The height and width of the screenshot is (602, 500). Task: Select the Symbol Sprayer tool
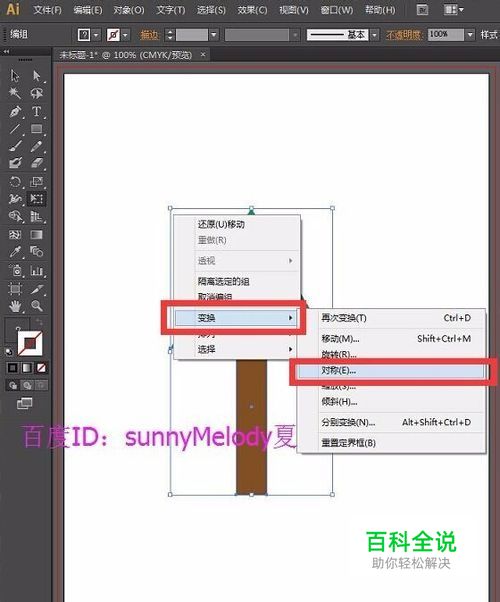pos(15,271)
